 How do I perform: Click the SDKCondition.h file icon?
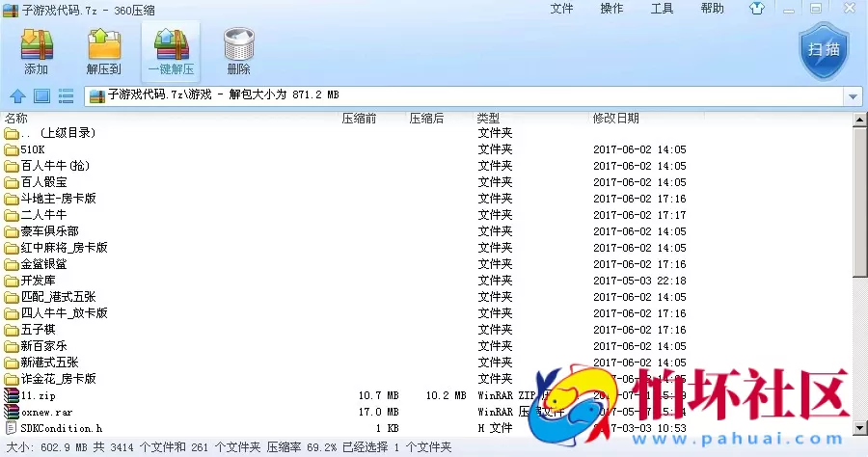(x=11, y=428)
